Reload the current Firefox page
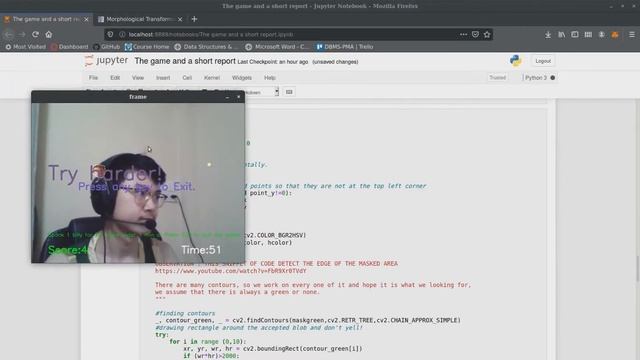Image resolution: width=640 pixels, height=360 pixels. pos(36,34)
